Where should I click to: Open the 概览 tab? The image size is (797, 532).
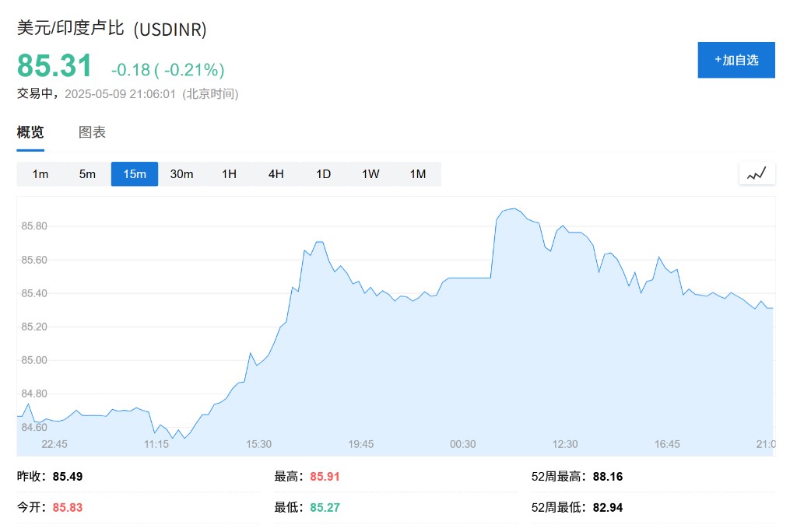tap(30, 133)
